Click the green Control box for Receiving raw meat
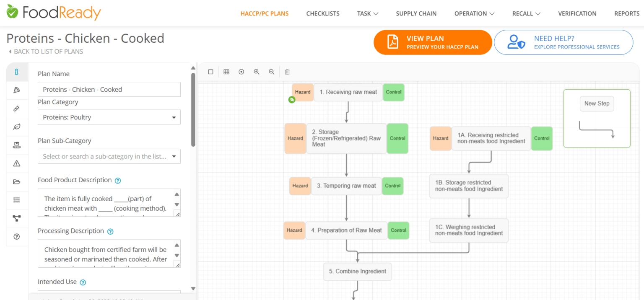The image size is (644, 300). pos(394,92)
